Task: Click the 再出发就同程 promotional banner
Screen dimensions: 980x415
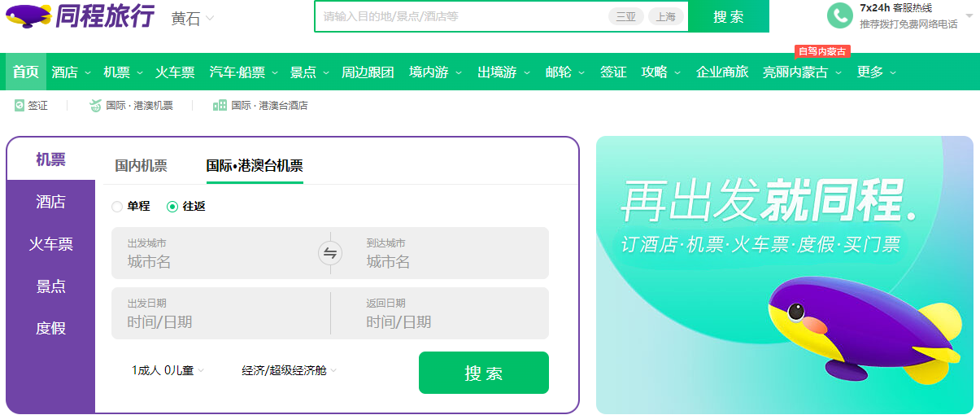Action: point(785,275)
